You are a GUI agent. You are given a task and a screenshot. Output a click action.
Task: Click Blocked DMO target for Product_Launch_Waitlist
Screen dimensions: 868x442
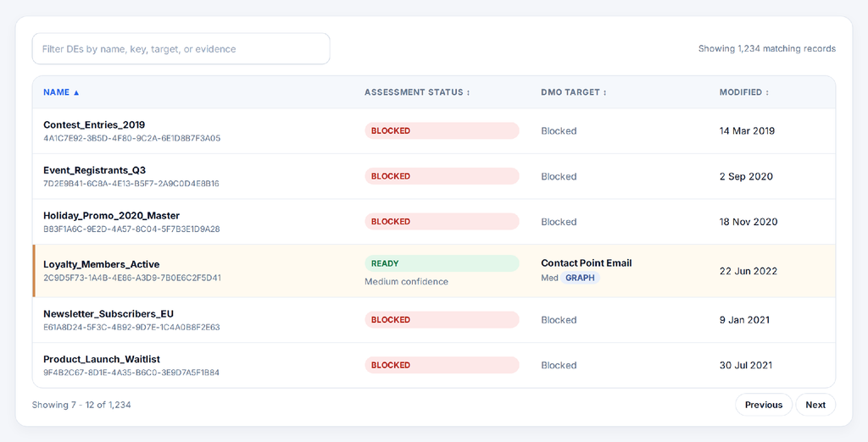tap(559, 365)
